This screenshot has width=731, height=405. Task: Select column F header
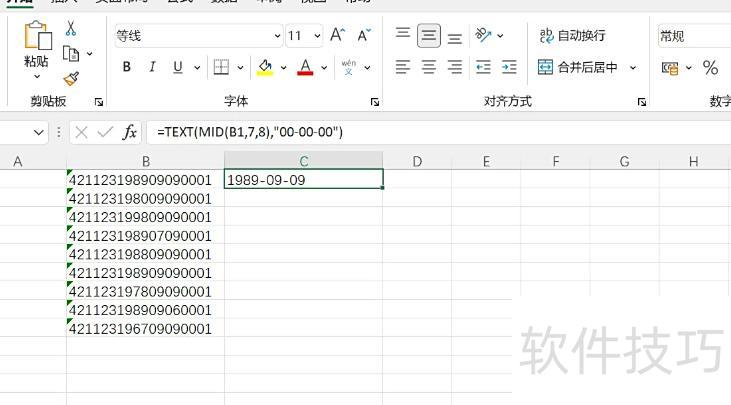coord(555,161)
